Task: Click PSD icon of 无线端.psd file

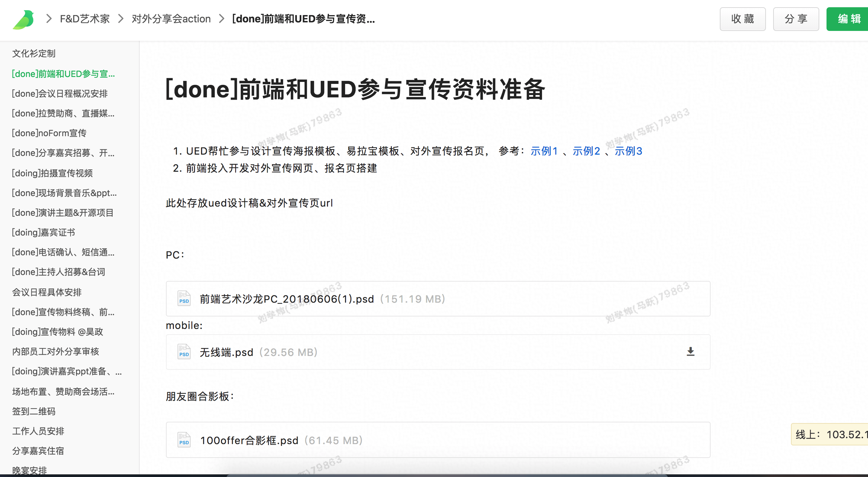Action: pyautogui.click(x=184, y=352)
